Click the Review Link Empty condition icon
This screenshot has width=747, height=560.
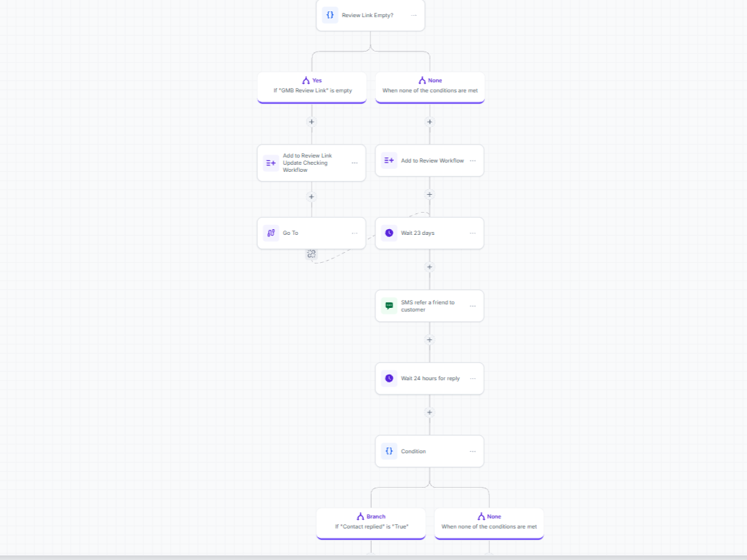(x=329, y=15)
